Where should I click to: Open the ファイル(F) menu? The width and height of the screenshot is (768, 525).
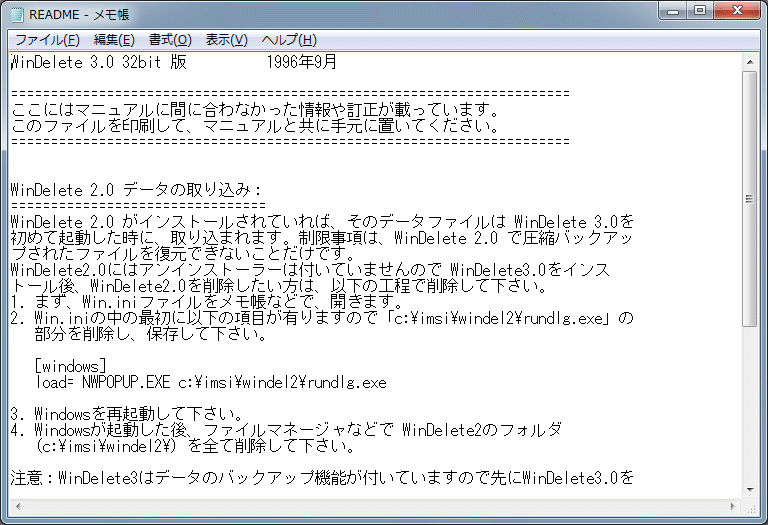pos(47,40)
